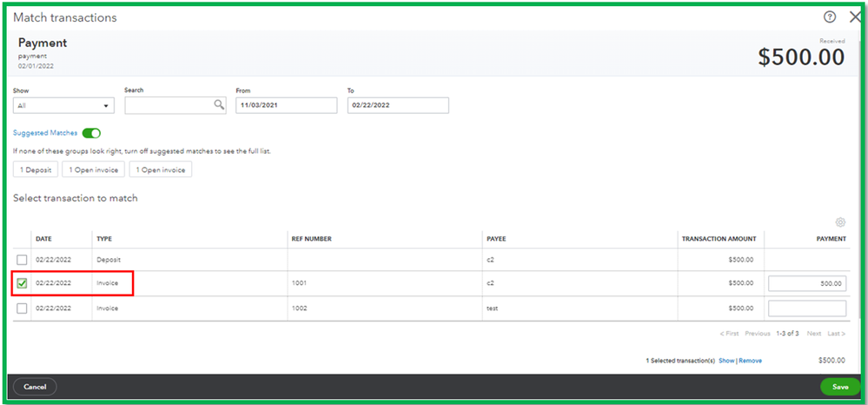Turn off Suggested Matches toggle
Viewport: 868px width, 405px height.
(x=91, y=133)
